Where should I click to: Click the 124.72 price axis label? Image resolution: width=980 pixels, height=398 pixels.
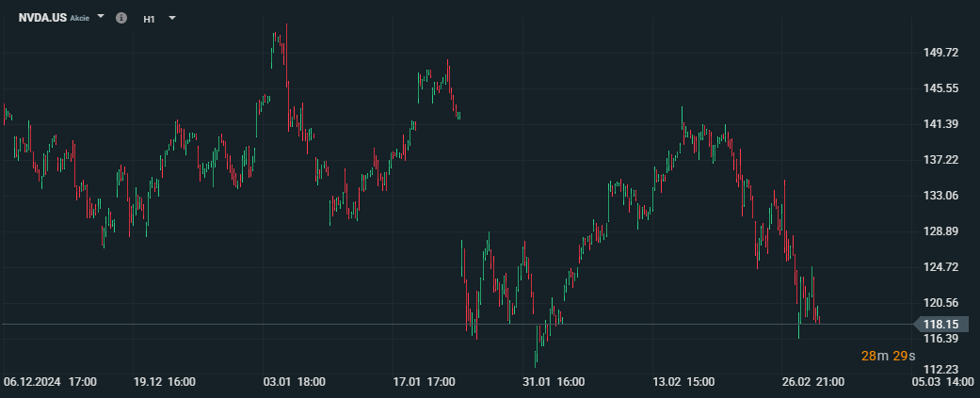pyautogui.click(x=940, y=267)
